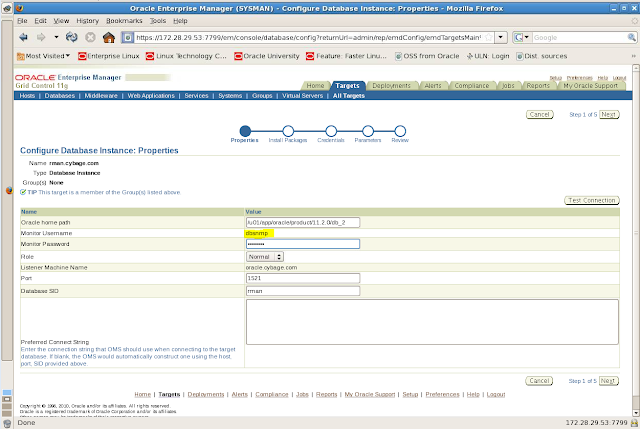Click the bottom Next button
Screen dimensions: 640x429
pos(609,381)
